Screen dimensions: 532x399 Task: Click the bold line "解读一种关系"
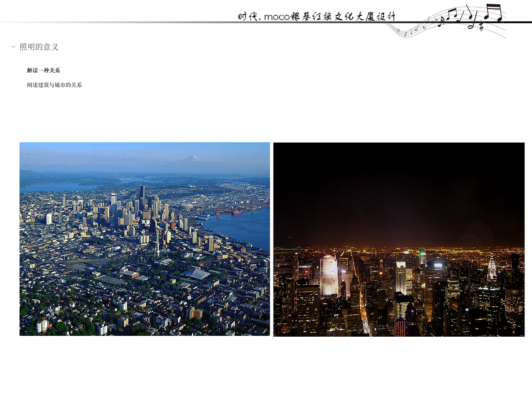coord(44,71)
